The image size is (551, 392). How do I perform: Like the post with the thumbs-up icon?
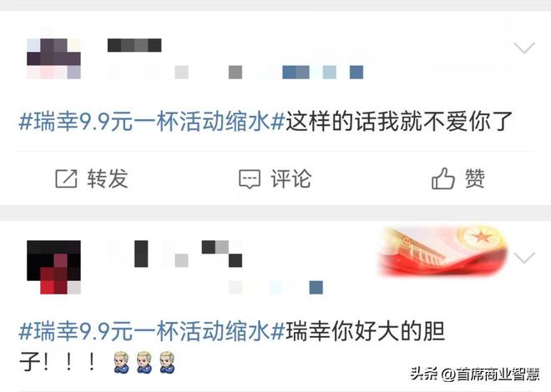click(442, 178)
